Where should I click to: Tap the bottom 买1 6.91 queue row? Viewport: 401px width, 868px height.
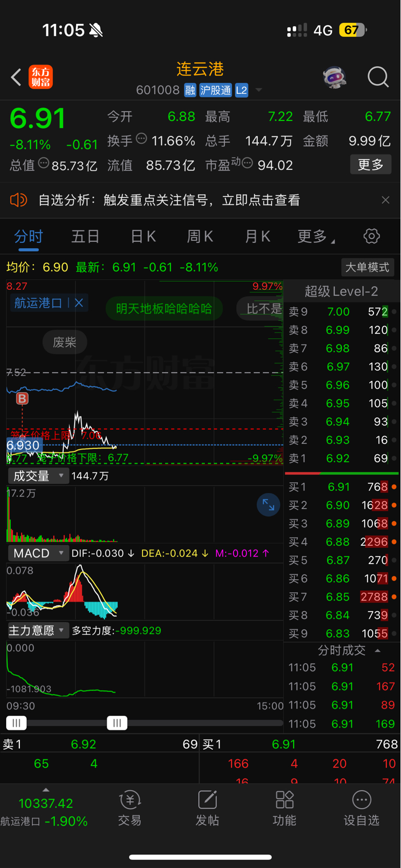coord(300,744)
